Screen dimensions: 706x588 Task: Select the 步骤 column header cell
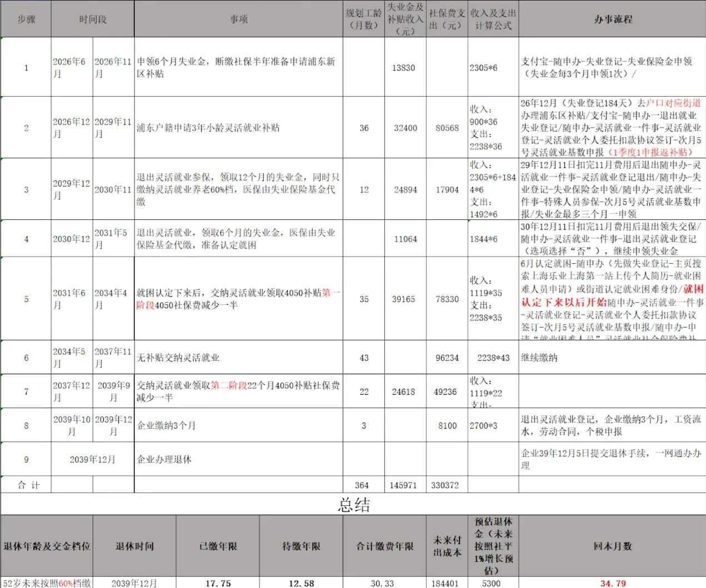point(26,19)
